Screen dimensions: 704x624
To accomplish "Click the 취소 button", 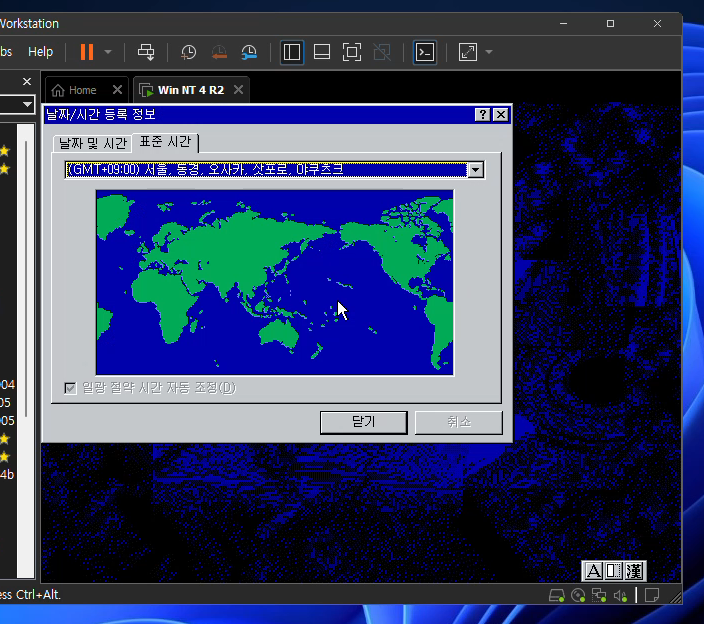I will coord(458,422).
